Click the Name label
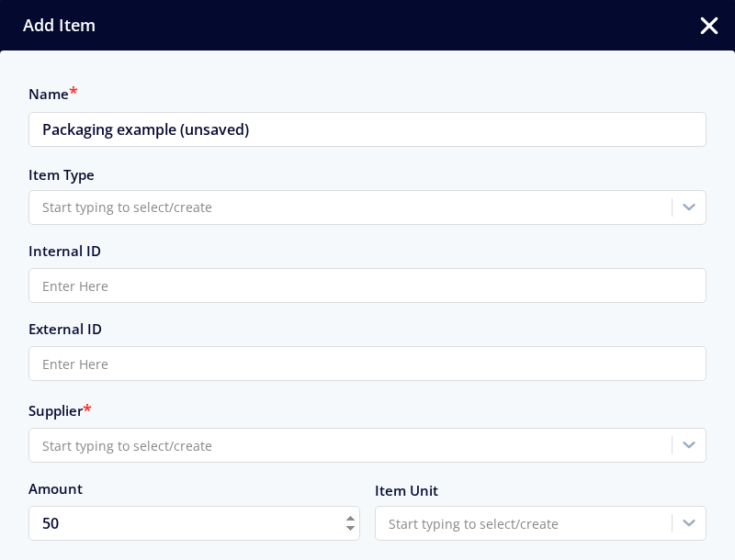The height and width of the screenshot is (560, 735). click(49, 95)
